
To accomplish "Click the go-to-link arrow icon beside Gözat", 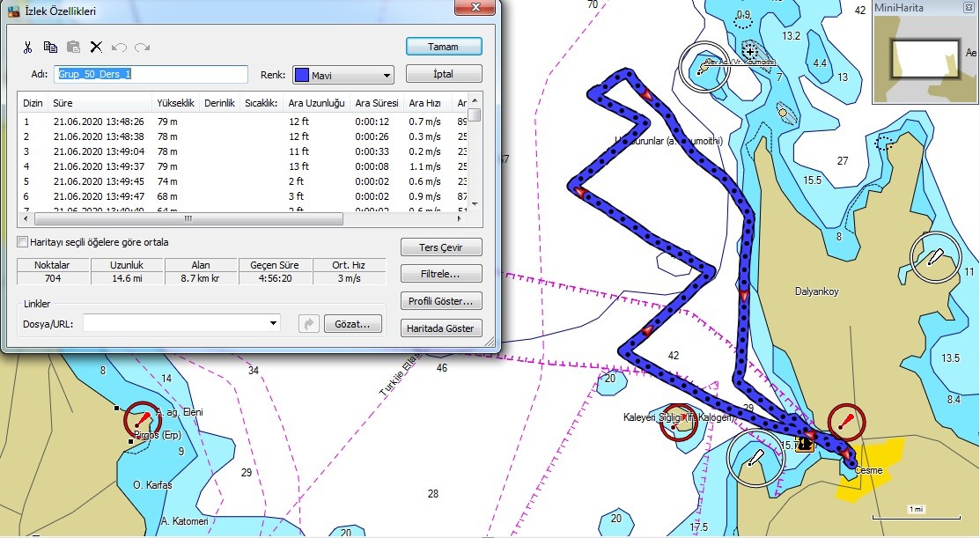I will pyautogui.click(x=309, y=324).
